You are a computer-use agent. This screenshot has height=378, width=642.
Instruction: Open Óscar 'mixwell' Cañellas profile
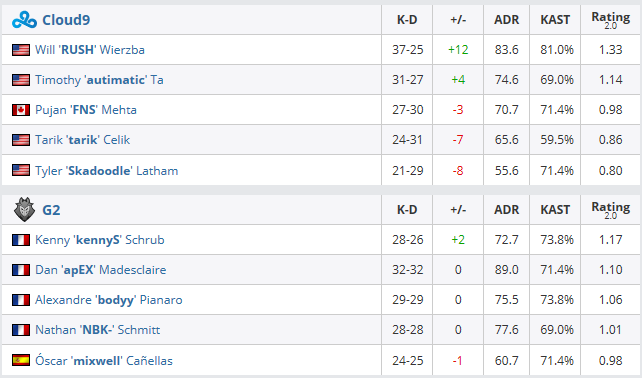pyautogui.click(x=104, y=360)
